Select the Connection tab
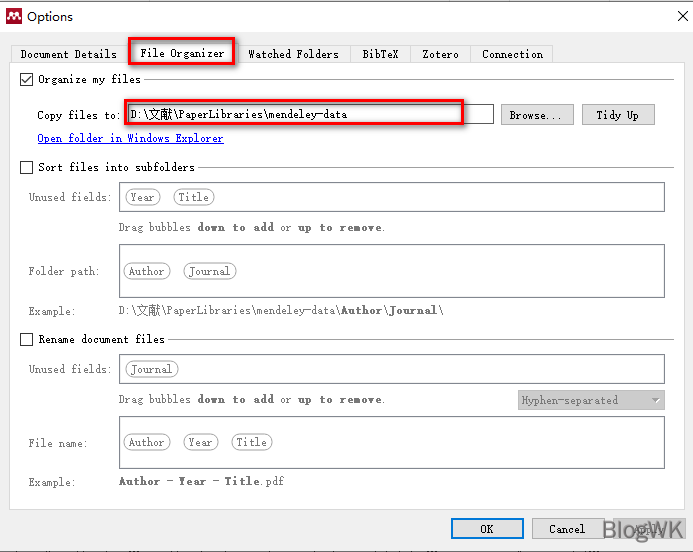This screenshot has width=693, height=552. pos(512,54)
